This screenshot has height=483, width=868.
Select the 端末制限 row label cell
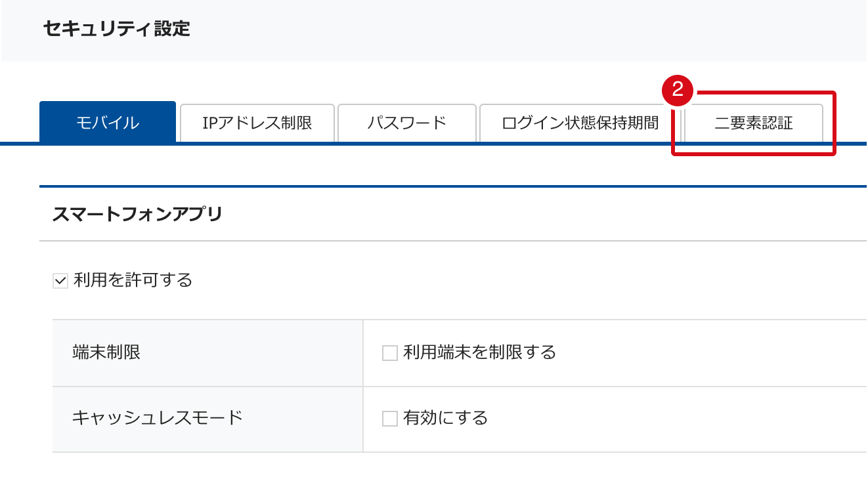(207, 353)
